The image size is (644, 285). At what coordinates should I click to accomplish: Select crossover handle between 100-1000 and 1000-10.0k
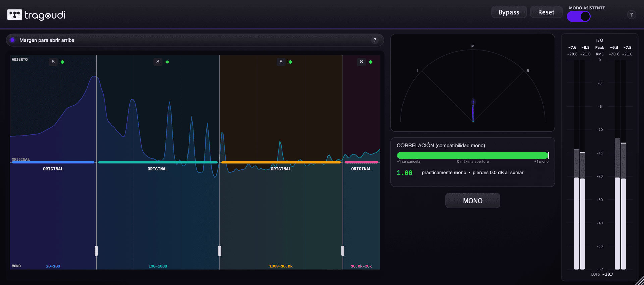[x=220, y=251]
